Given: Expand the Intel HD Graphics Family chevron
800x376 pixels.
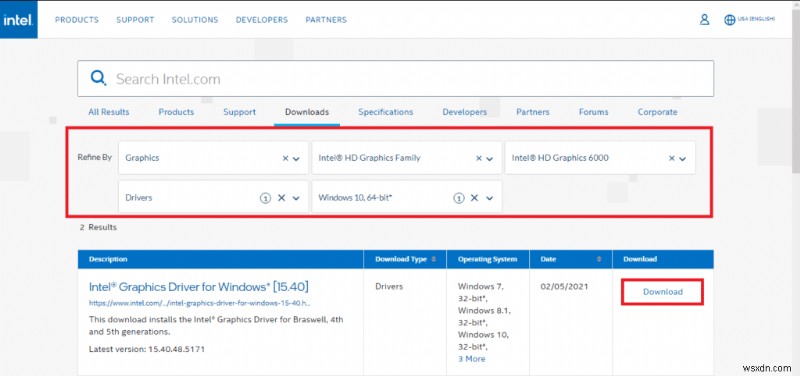Looking at the screenshot, I should click(x=490, y=159).
